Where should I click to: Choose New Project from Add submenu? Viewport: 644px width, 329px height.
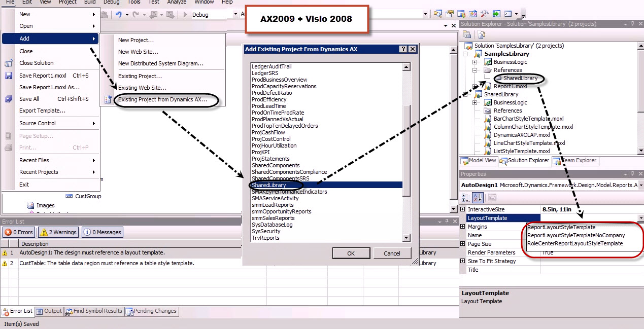tap(136, 40)
